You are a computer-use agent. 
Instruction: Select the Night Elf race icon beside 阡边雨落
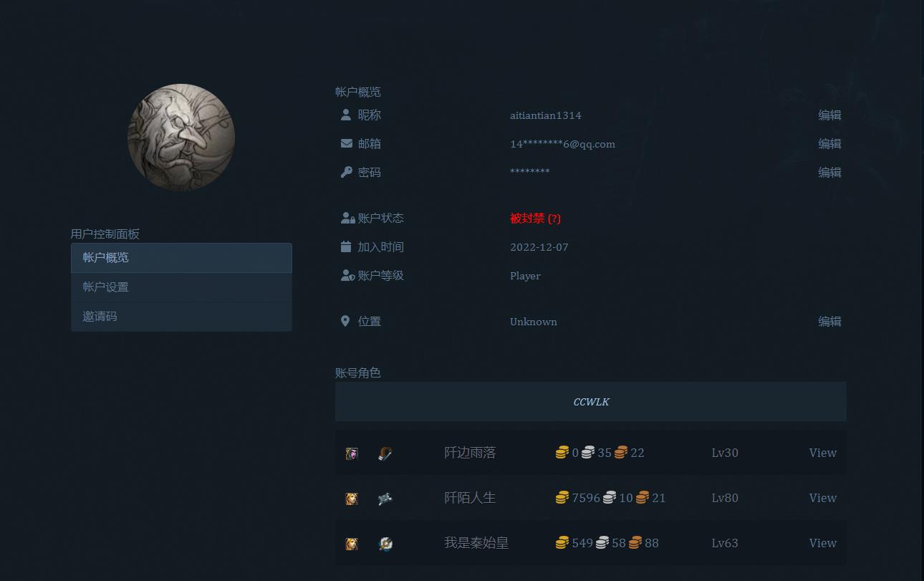(x=352, y=453)
